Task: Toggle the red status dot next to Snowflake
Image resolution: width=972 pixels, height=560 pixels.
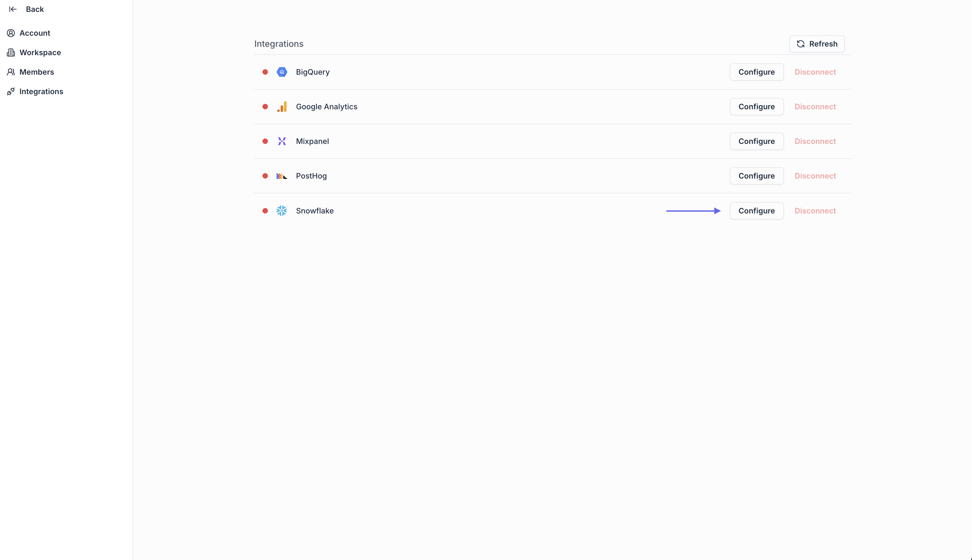Action: click(265, 210)
